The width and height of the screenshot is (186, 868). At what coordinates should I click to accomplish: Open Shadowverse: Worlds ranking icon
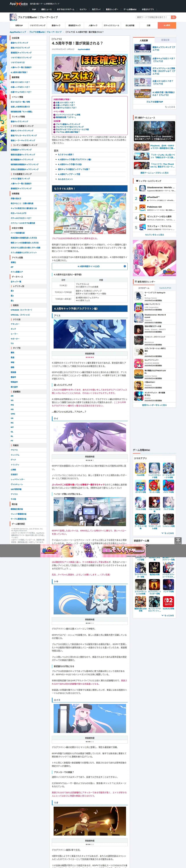click(142, 189)
